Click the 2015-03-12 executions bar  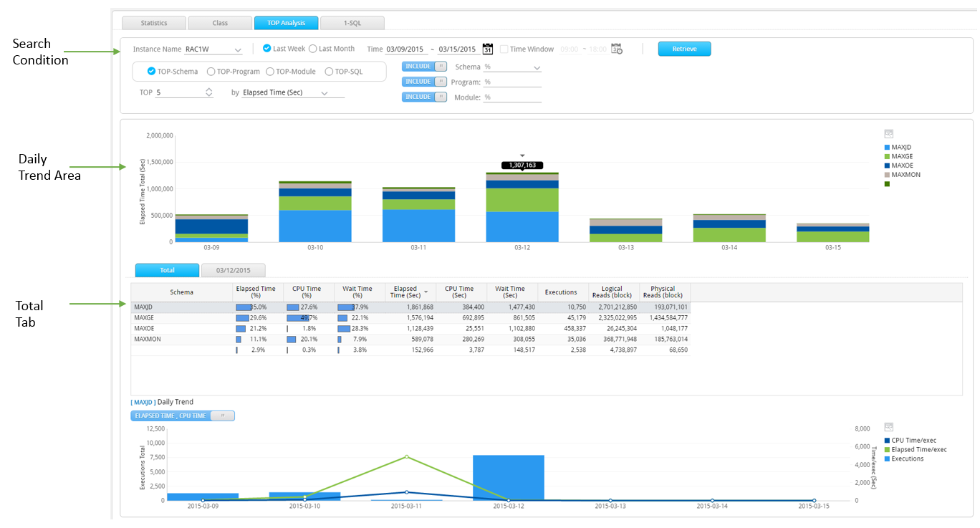pos(509,478)
